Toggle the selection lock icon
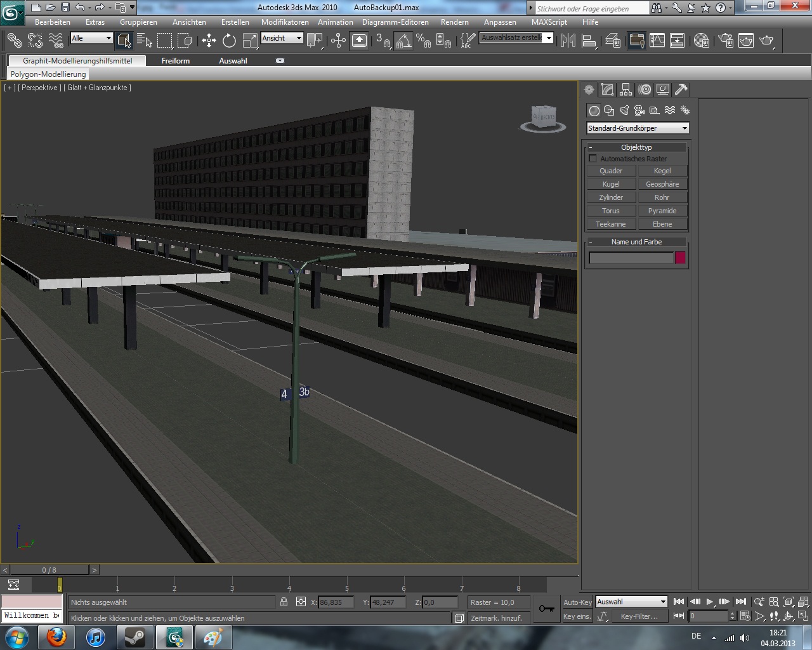The height and width of the screenshot is (650, 812). click(284, 602)
